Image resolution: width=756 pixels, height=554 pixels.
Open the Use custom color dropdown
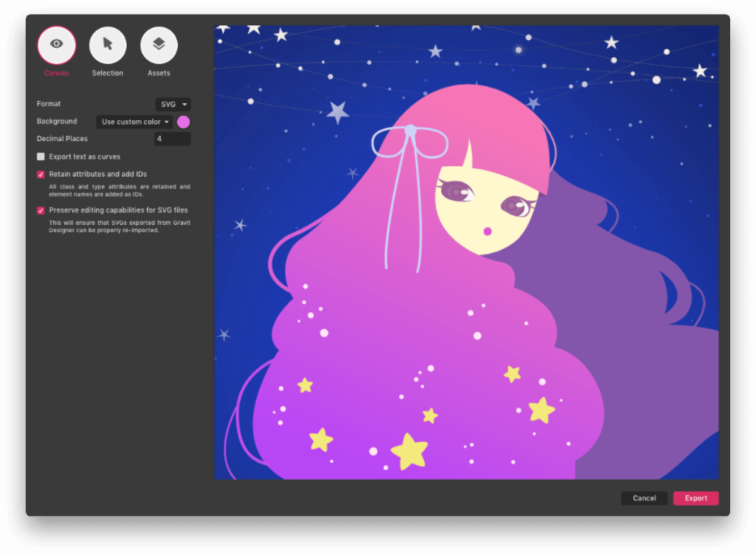point(135,122)
